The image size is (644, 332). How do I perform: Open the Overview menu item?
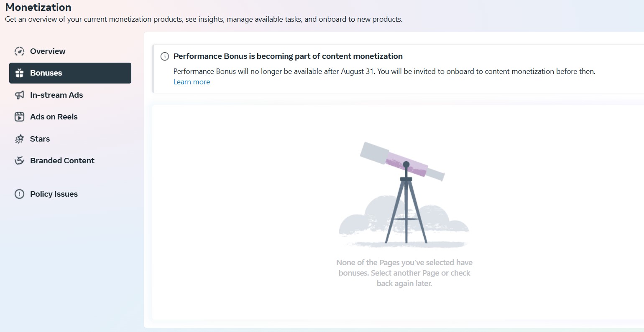tap(70, 51)
